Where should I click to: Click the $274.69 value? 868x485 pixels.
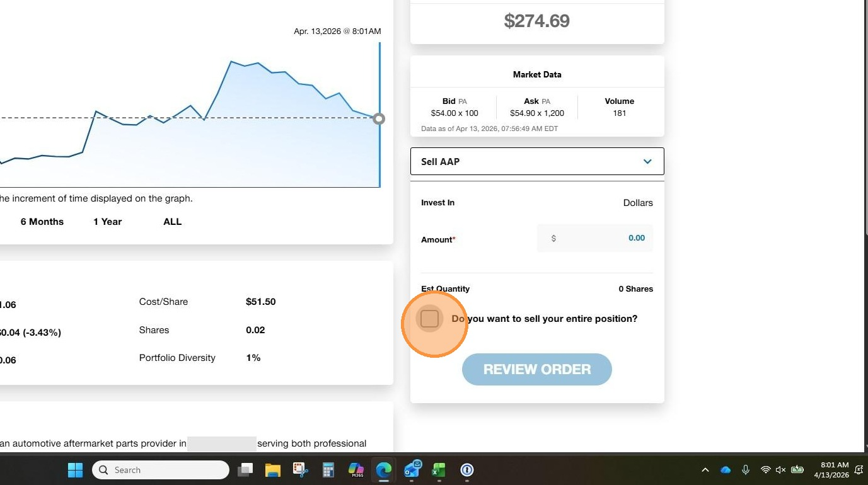[x=537, y=21]
